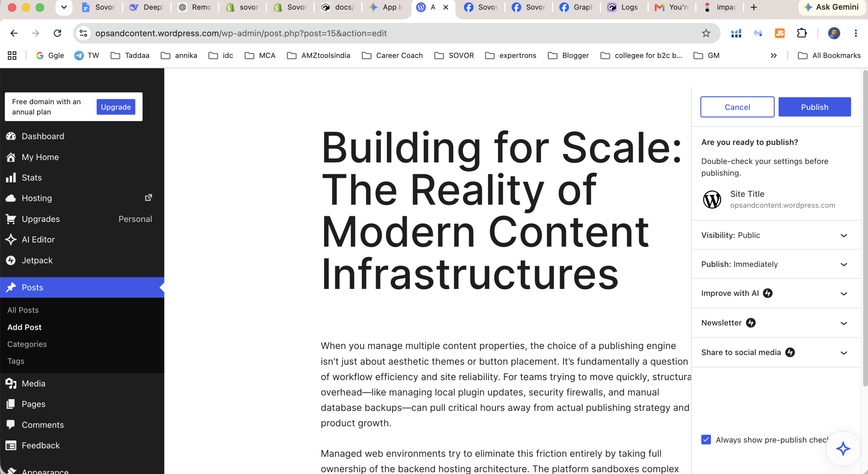The width and height of the screenshot is (868, 474).
Task: Click the Feedback form icon
Action: 11,446
